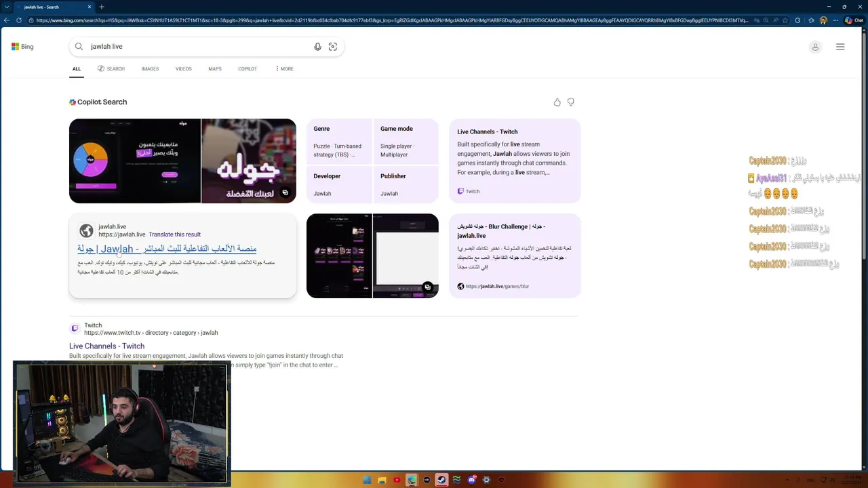Open File Explorer from taskbar
Screen dimensions: 868x488
click(x=382, y=480)
